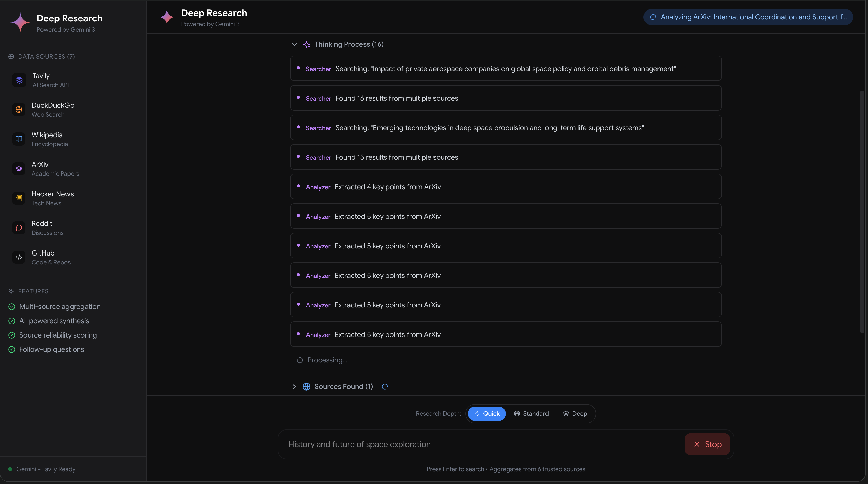
Task: Click the Reddit chat bubble icon
Action: [x=19, y=228]
